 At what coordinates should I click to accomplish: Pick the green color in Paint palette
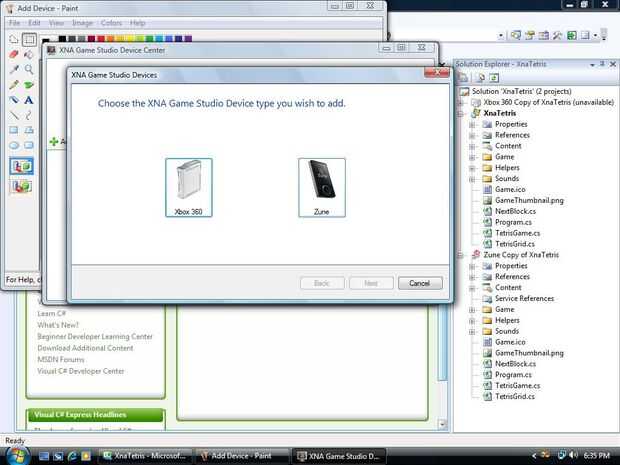[x=149, y=38]
